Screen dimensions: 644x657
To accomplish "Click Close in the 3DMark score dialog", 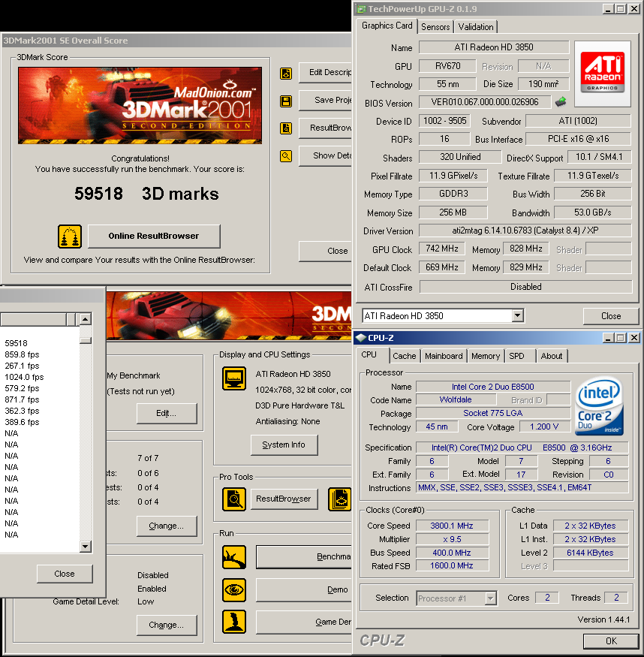I will (x=326, y=251).
